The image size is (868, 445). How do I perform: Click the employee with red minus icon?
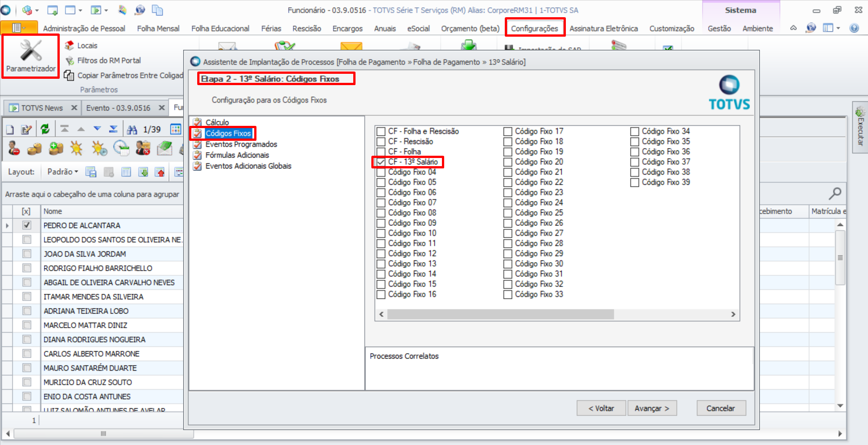coord(14,148)
